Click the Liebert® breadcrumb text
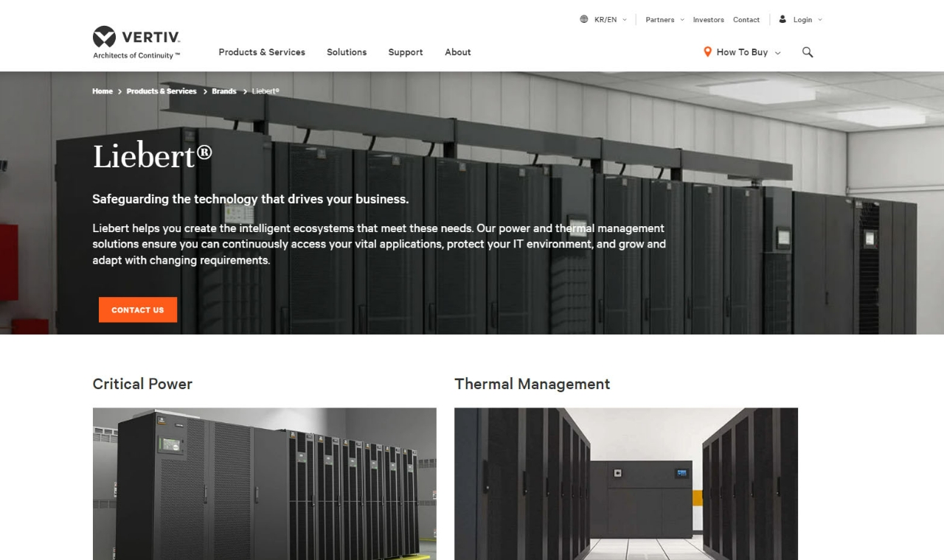 [x=265, y=91]
